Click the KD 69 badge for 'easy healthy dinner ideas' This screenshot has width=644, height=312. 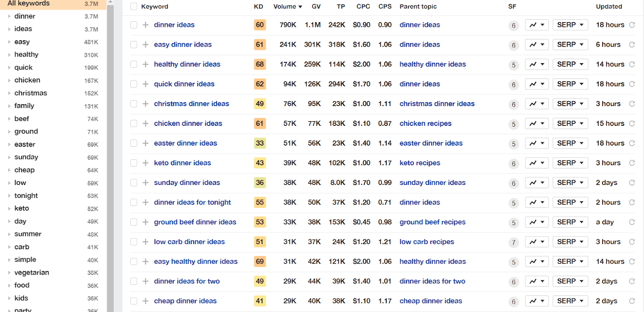click(x=260, y=262)
